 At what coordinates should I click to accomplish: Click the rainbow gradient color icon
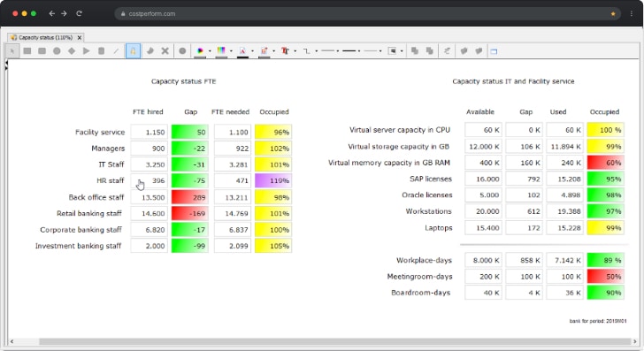point(221,51)
